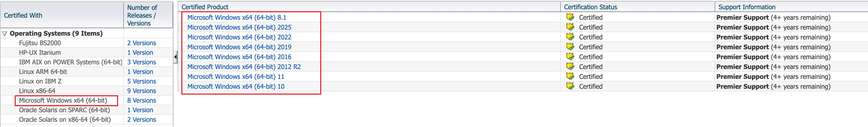This screenshot has width=868, height=127.
Task: Sort by Certified Product column header
Action: 205,7
